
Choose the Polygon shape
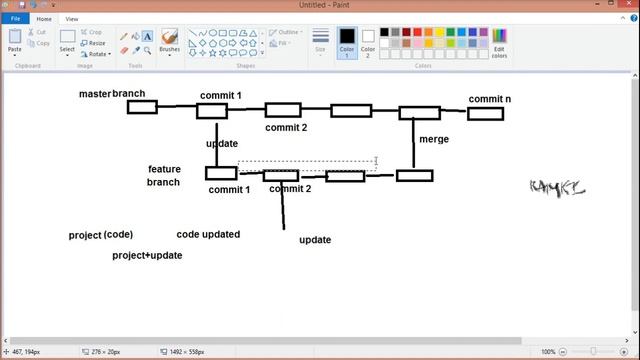243,33
